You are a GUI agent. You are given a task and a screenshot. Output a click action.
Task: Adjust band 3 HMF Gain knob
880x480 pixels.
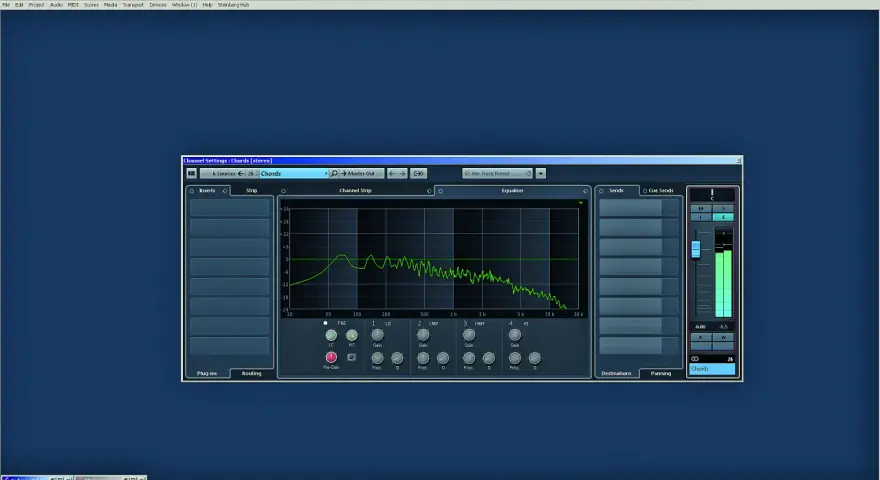(469, 335)
